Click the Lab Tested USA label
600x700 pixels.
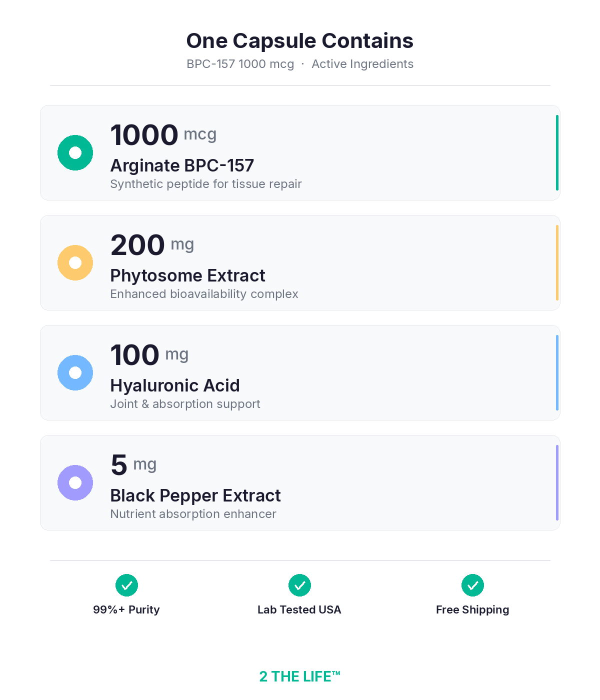[299, 609]
